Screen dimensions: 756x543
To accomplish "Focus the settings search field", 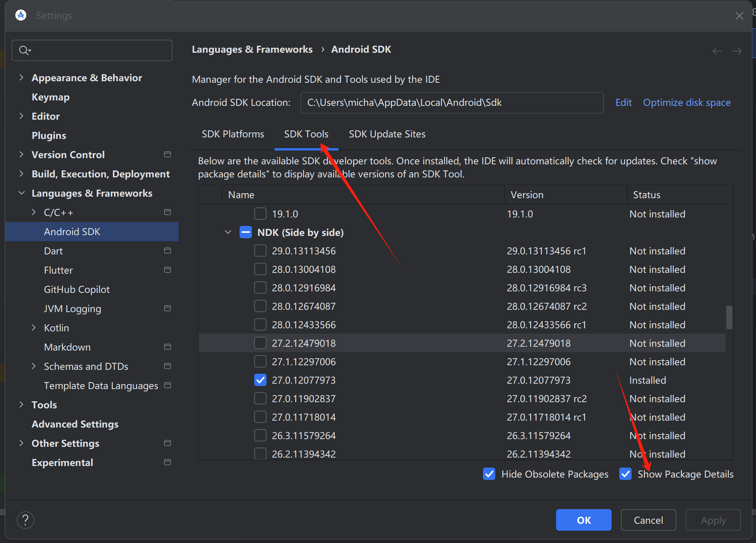I will [92, 50].
